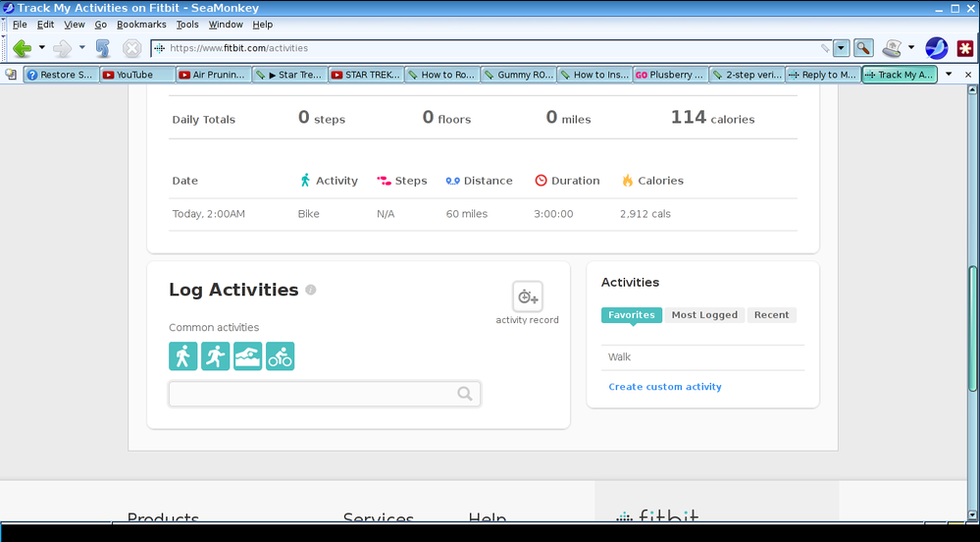
Task: Select the Run common activity icon
Action: click(x=215, y=356)
